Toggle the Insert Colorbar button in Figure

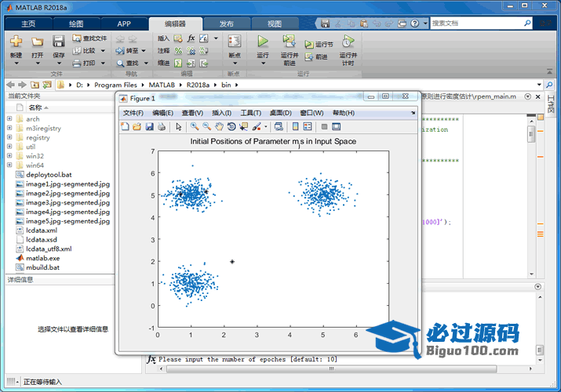point(295,126)
